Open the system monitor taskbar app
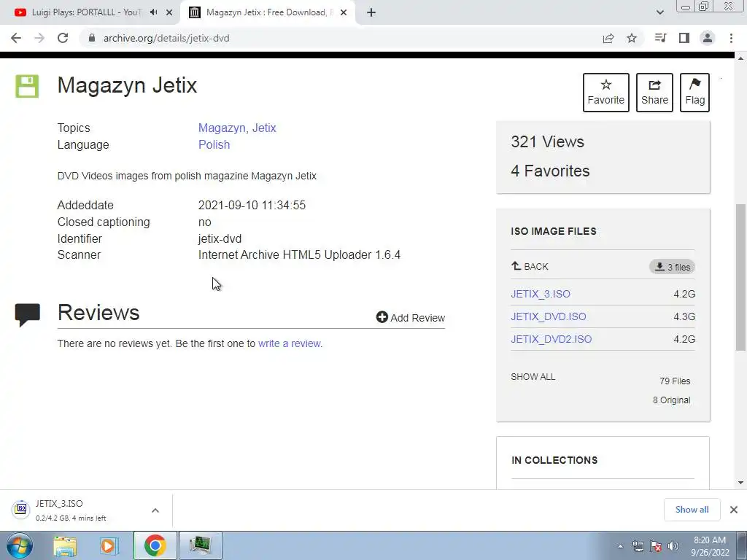This screenshot has height=560, width=747. [x=201, y=545]
